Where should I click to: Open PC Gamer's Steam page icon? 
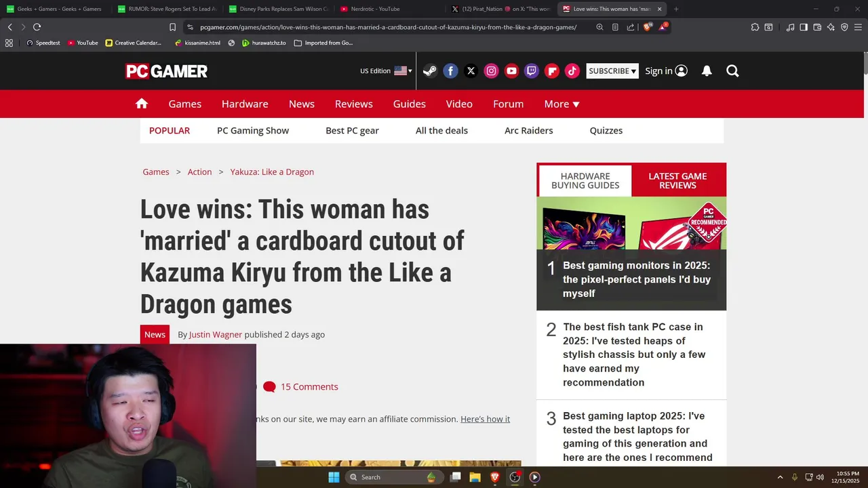click(x=430, y=70)
